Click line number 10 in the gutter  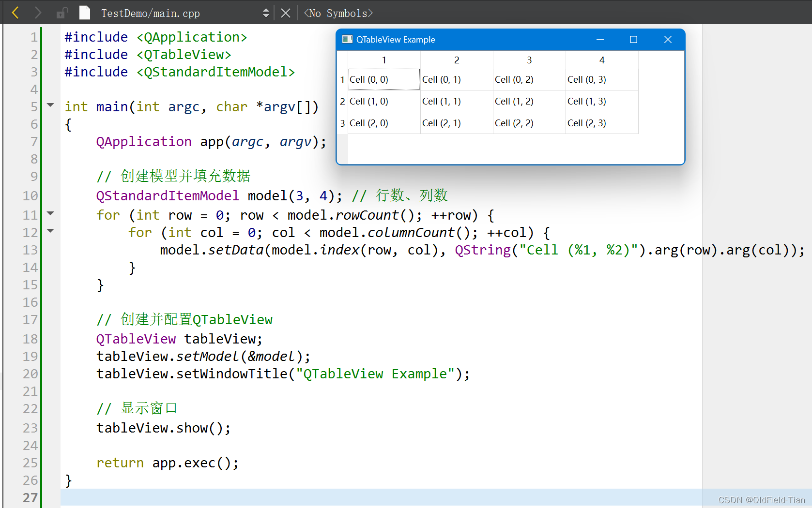coord(30,195)
